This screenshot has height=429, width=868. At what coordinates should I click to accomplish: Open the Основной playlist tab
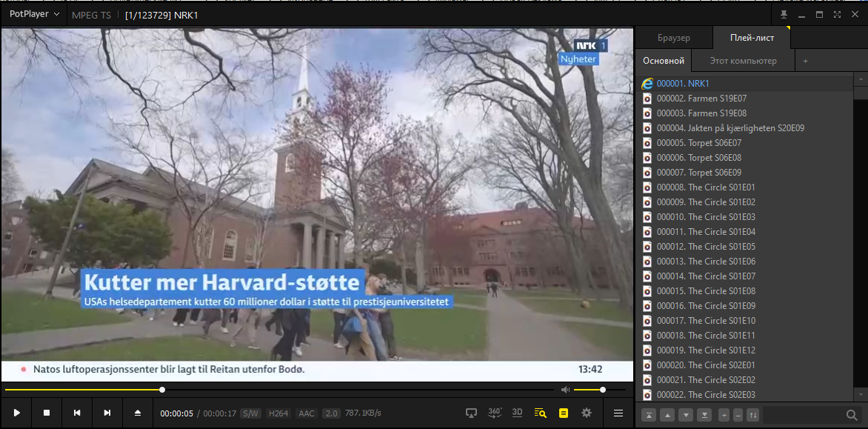coord(663,61)
